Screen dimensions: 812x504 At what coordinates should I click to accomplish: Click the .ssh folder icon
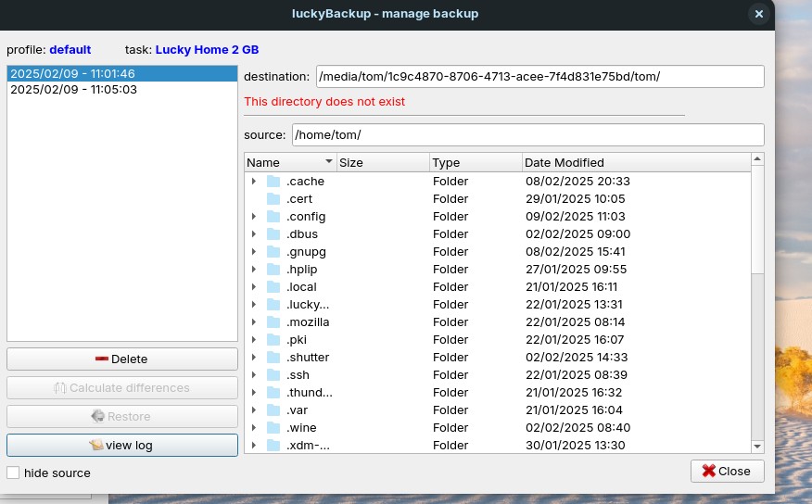[273, 374]
